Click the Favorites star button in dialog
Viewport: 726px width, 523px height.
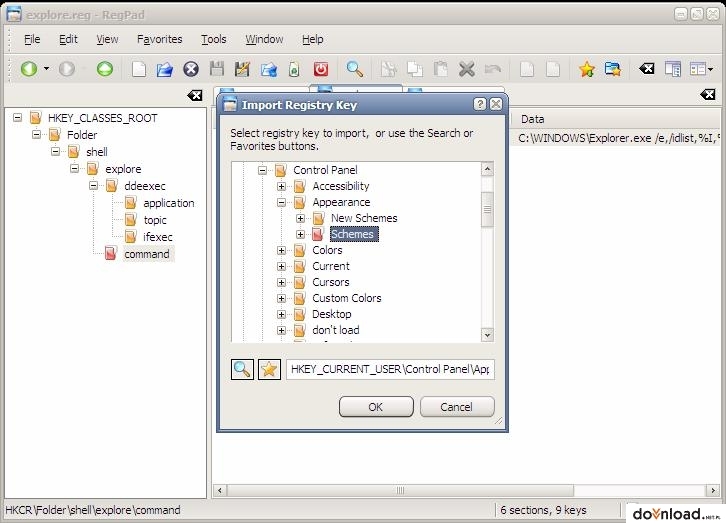[269, 369]
